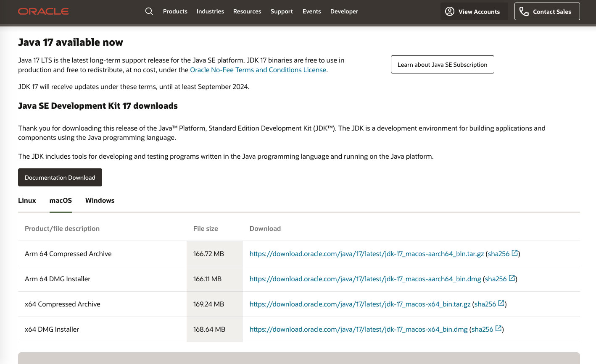This screenshot has width=596, height=364.
Task: Click the 166.72 MB file size
Action: pos(208,254)
